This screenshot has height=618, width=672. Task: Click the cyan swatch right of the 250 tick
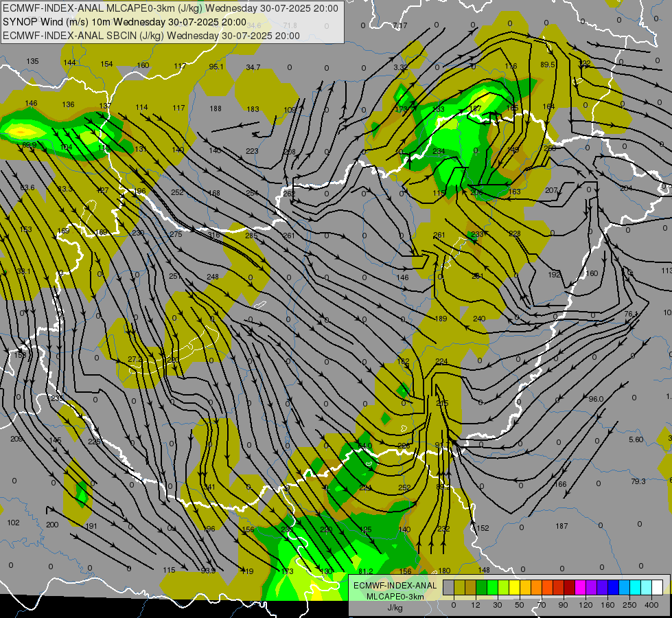pyautogui.click(x=635, y=588)
